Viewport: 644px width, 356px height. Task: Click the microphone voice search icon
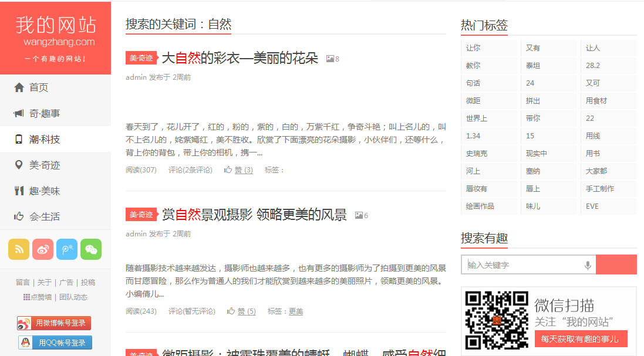[587, 265]
